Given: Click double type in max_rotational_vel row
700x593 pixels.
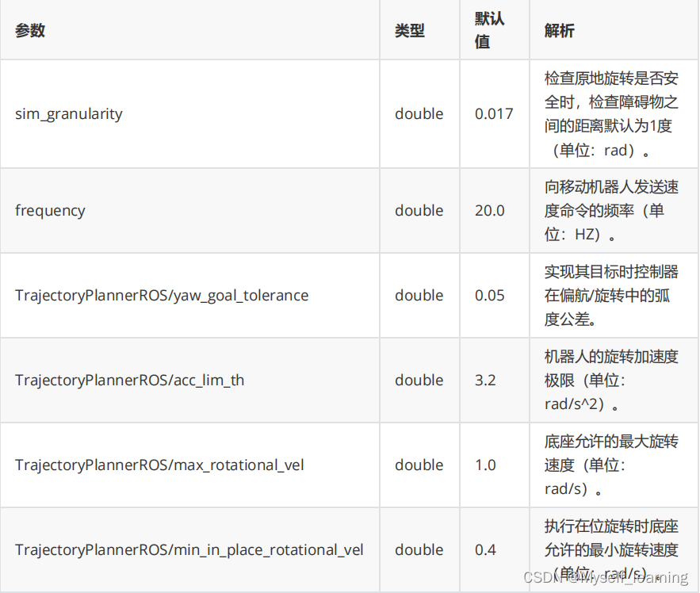Looking at the screenshot, I should [419, 465].
